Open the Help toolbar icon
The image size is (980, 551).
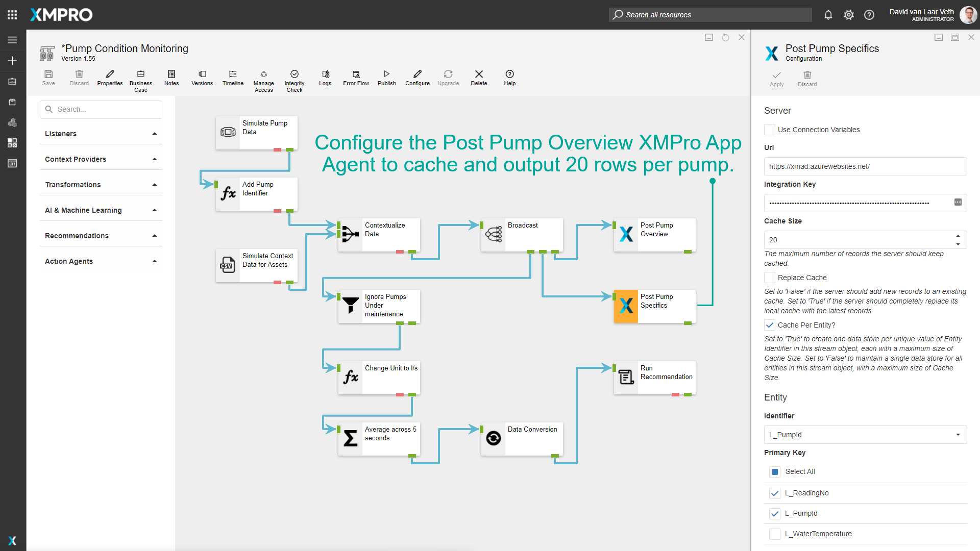pyautogui.click(x=510, y=78)
